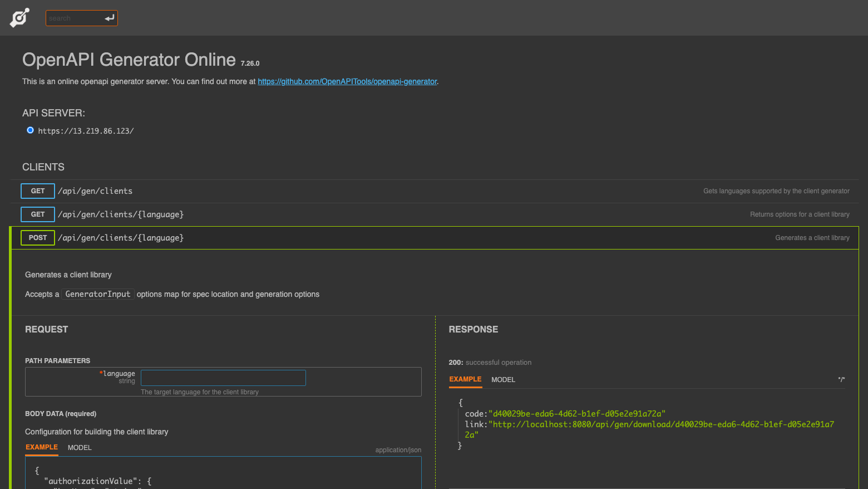Click 'Gets languages supported by the client generator'
Viewport: 868px width, 489px height.
pos(776,191)
